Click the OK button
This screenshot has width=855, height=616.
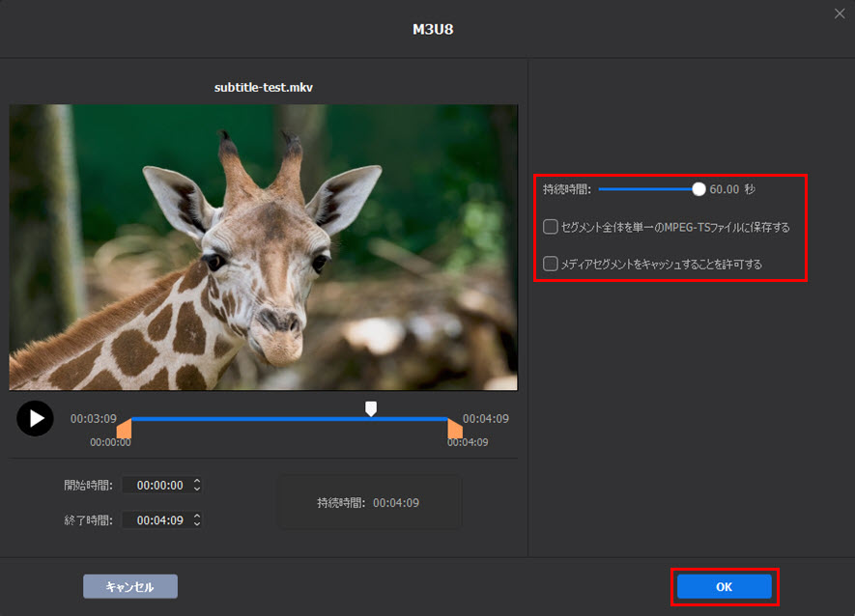725,587
